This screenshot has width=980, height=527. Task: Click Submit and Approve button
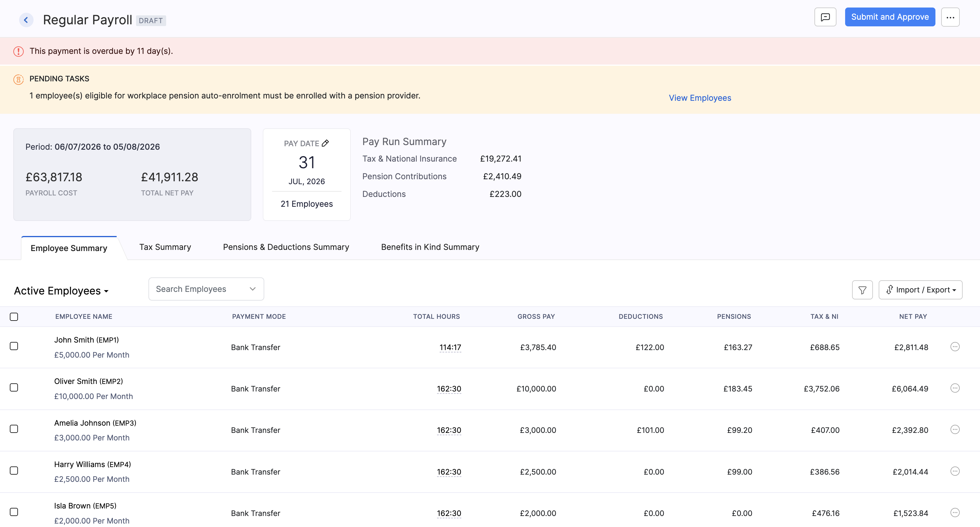click(x=890, y=17)
